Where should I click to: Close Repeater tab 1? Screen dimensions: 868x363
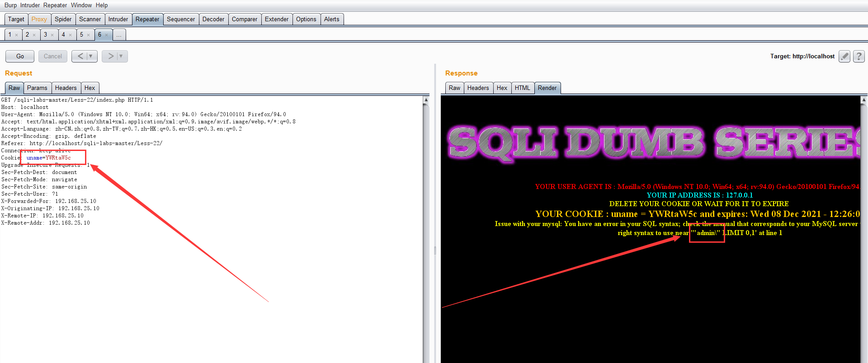[17, 35]
